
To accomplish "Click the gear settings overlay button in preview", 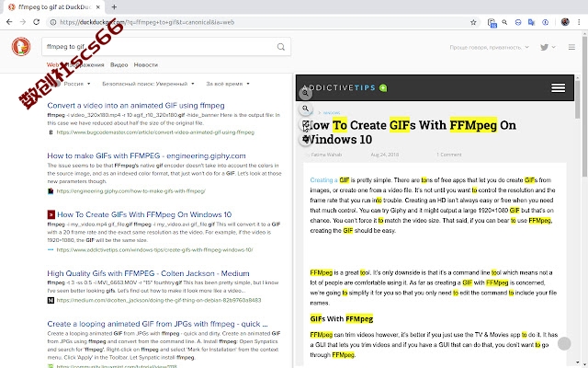I will click(306, 139).
